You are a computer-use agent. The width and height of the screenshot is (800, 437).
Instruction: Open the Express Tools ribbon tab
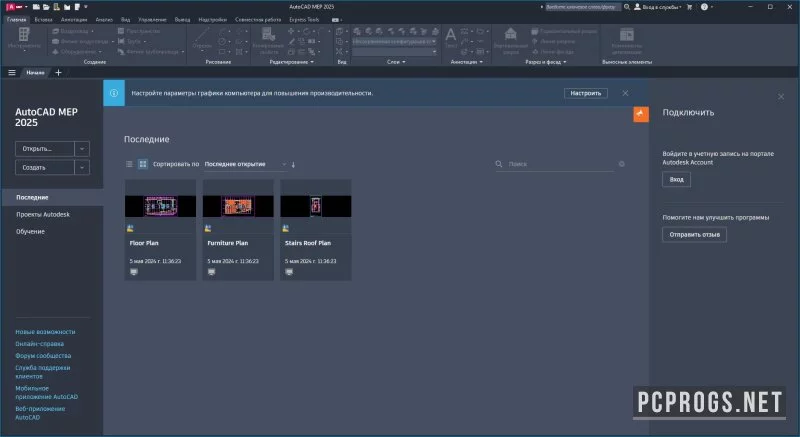click(x=304, y=19)
